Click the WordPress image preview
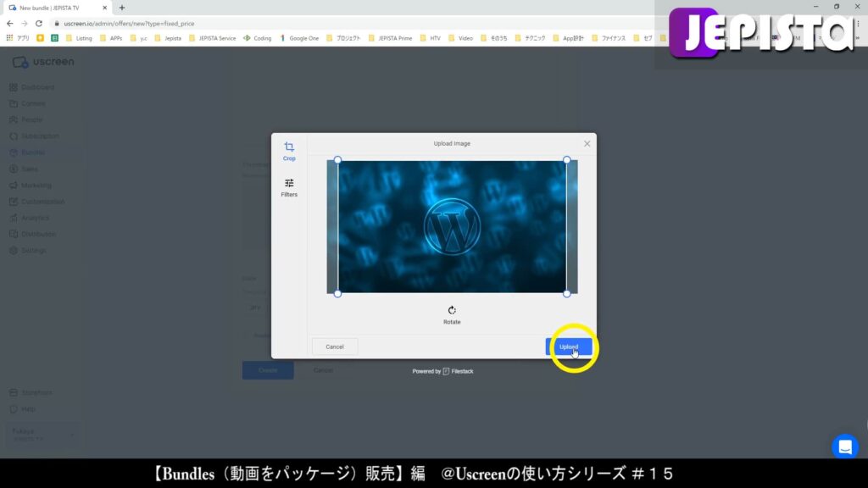Image resolution: width=868 pixels, height=488 pixels. (x=452, y=227)
